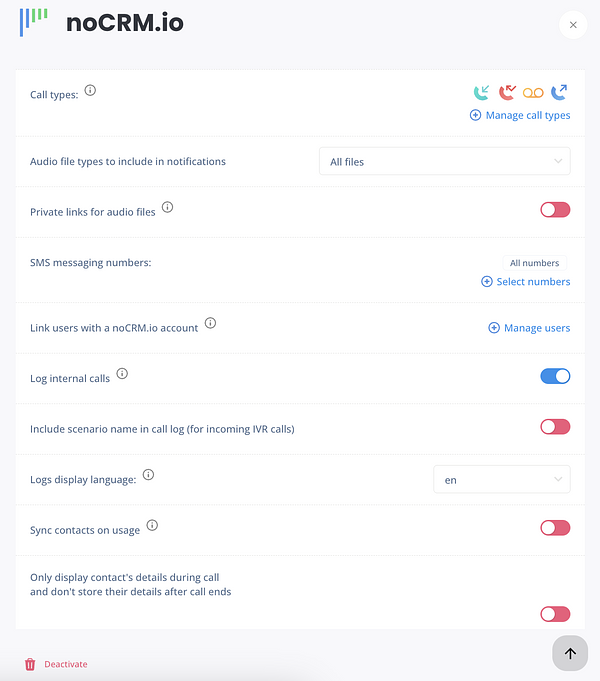This screenshot has height=681, width=600.
Task: Show info for Call types
Action: pos(90,90)
